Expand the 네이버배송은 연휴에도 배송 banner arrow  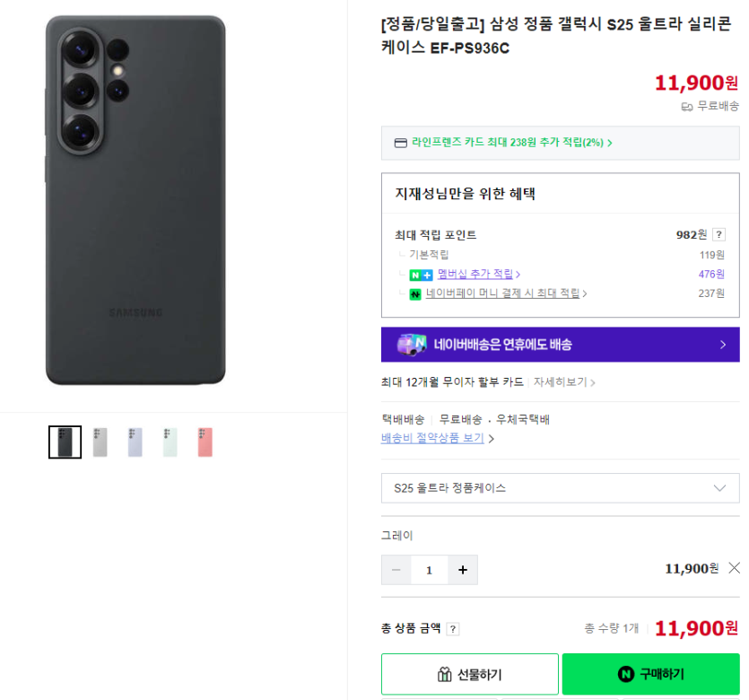723,345
